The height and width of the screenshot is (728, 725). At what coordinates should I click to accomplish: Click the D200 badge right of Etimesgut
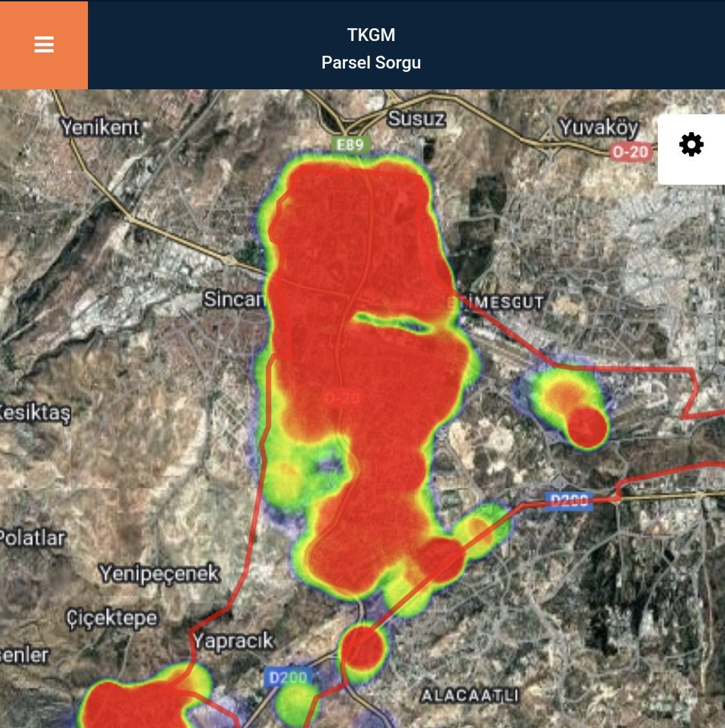[x=569, y=500]
